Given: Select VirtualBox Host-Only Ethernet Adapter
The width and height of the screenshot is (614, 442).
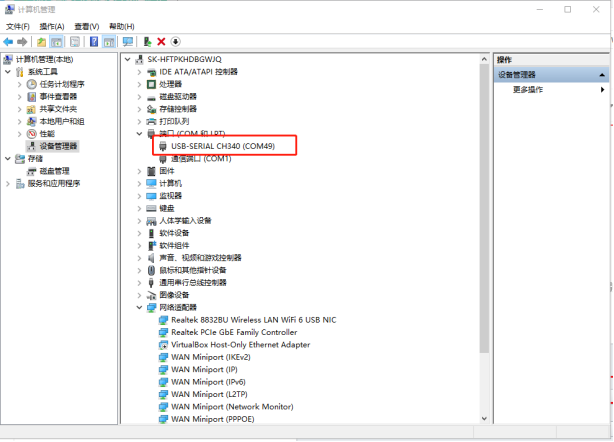Looking at the screenshot, I should (240, 345).
